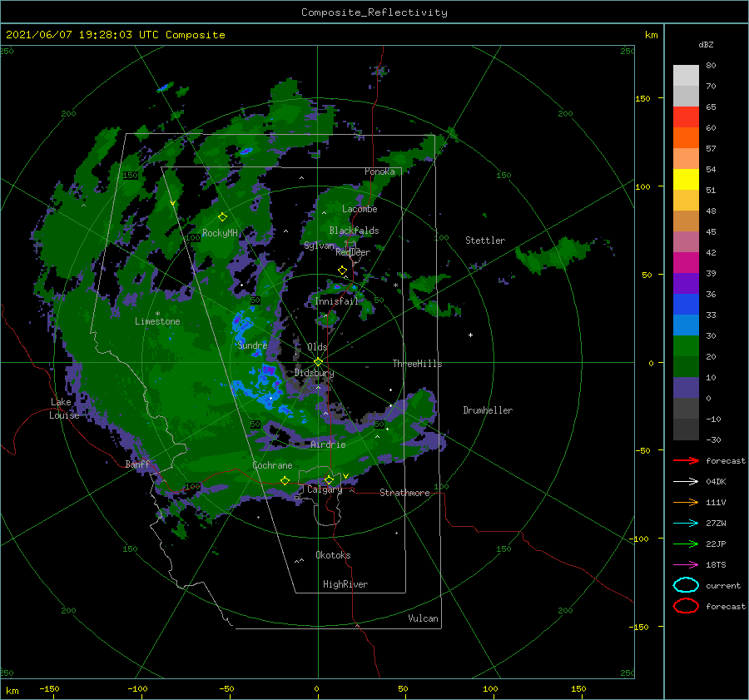Select the Blackfalds label

point(354,231)
